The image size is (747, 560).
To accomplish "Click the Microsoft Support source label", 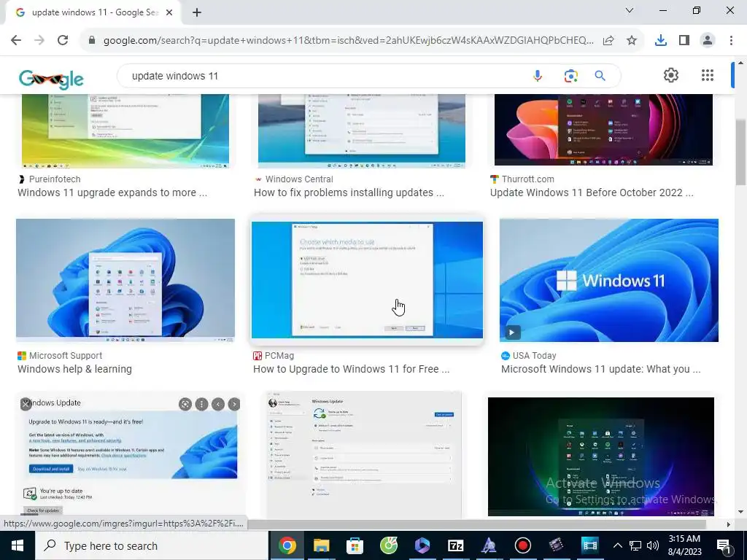I will pyautogui.click(x=66, y=356).
